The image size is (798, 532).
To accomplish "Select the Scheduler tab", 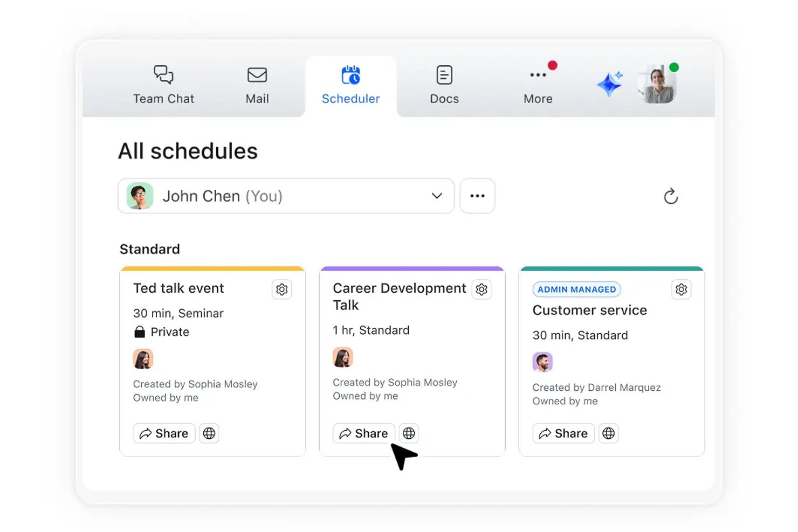I will click(x=351, y=85).
